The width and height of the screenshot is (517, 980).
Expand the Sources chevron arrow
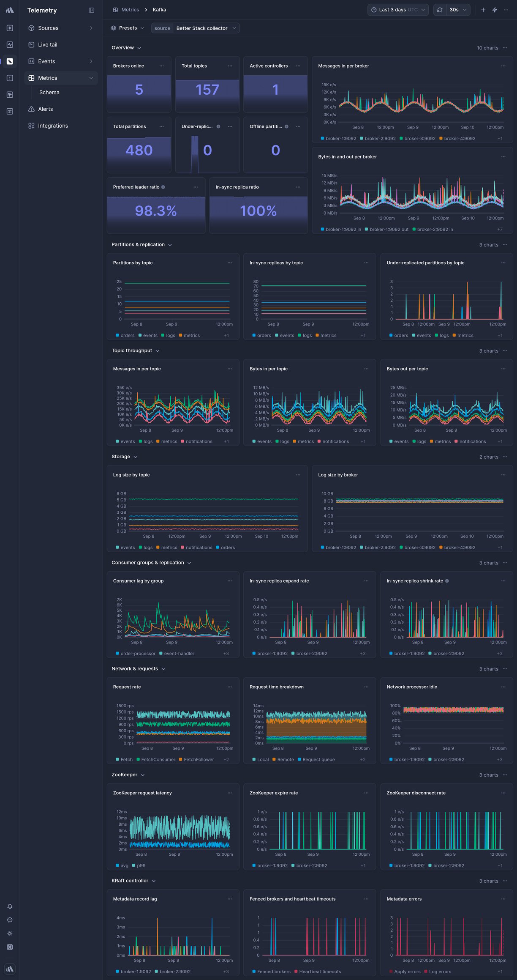[x=91, y=28]
